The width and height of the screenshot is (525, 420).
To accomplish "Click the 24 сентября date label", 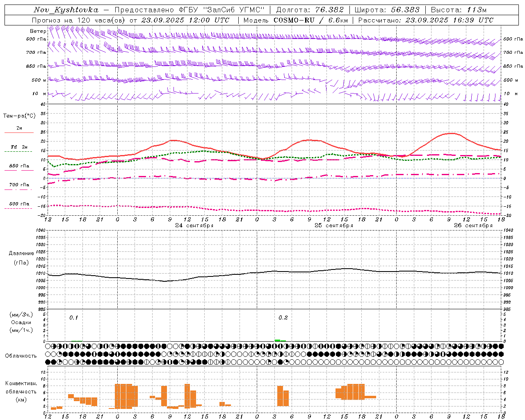I will point(194,226).
